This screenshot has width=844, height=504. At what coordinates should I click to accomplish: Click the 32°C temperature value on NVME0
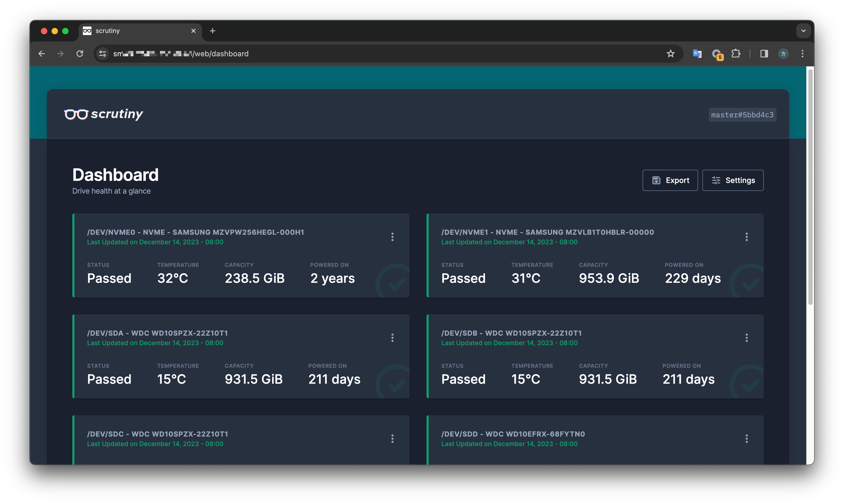point(173,278)
